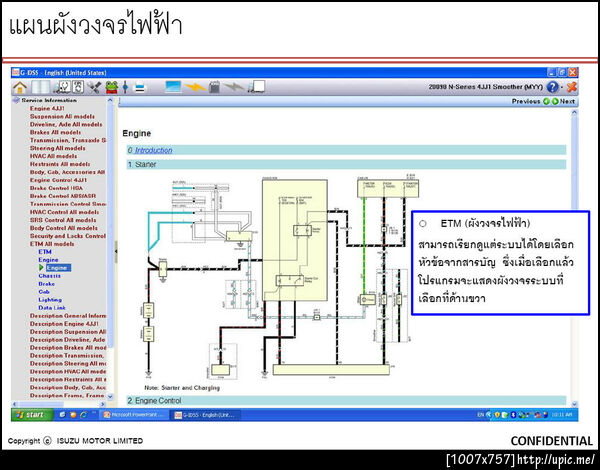The height and width of the screenshot is (470, 600).
Task: Activate the yellow lightning bolt icon
Action: [x=195, y=87]
